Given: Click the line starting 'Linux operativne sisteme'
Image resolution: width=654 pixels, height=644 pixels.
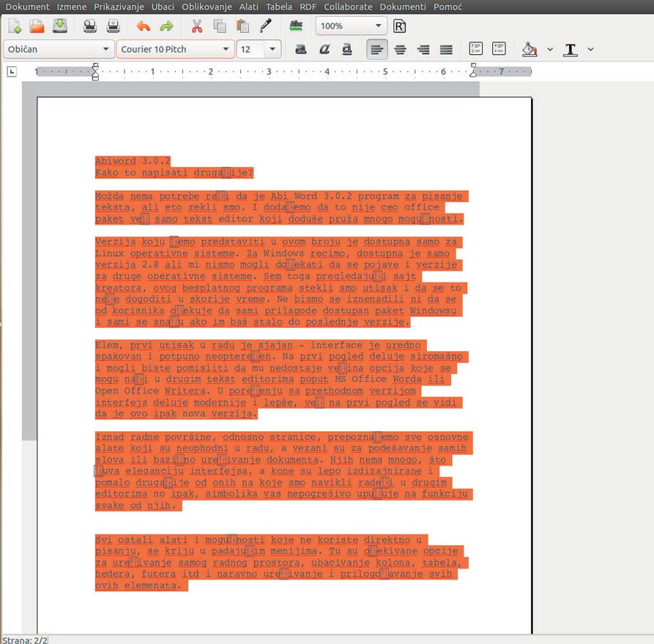Looking at the screenshot, I should click(x=275, y=253).
